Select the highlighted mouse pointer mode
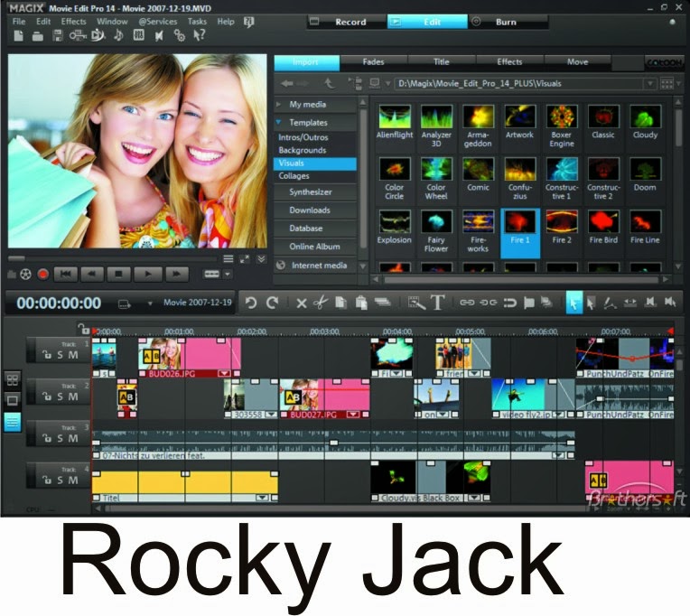Viewport: 690px width, 616px height. pos(573,303)
